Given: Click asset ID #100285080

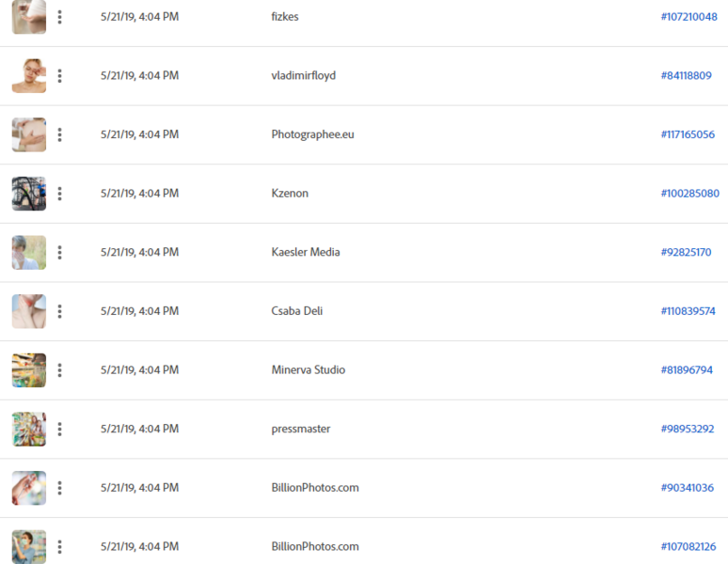Looking at the screenshot, I should [x=690, y=194].
